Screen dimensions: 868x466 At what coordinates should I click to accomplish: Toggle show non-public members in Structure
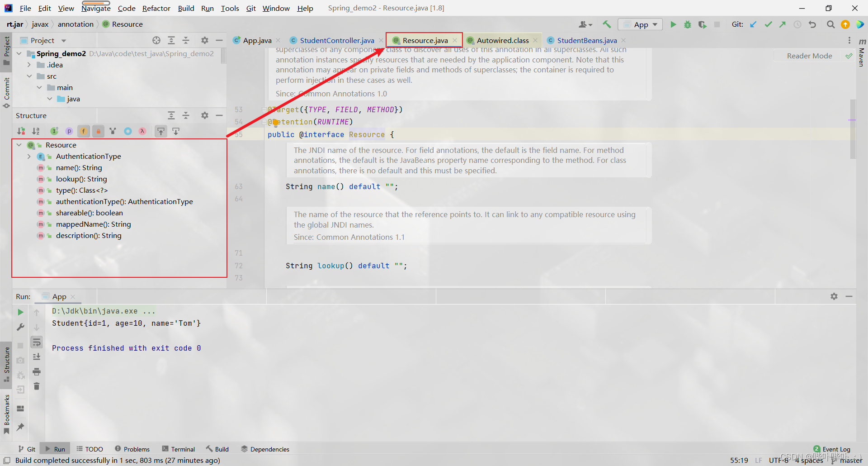[x=99, y=131]
